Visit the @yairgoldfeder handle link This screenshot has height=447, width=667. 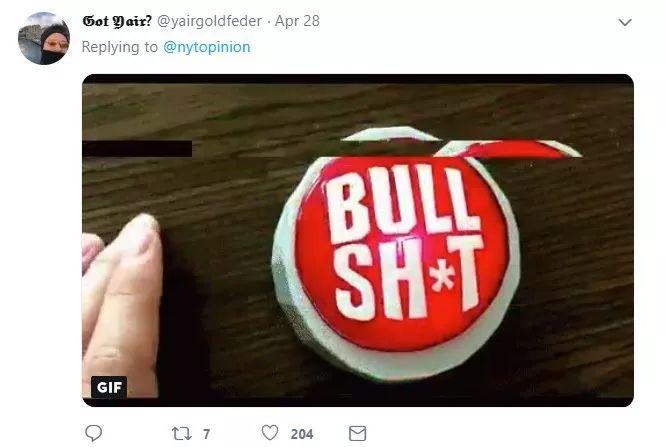[x=209, y=21]
